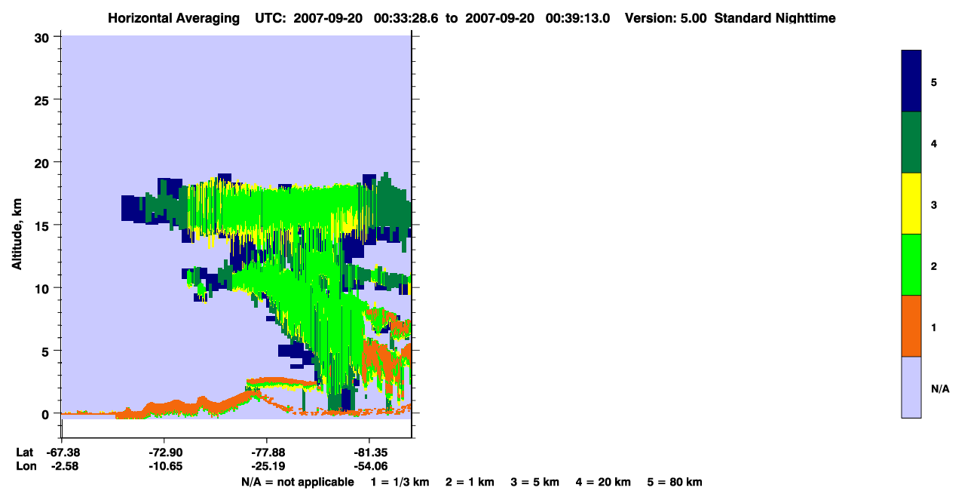
Task: Click latitude value -81.35
Action: 369,452
